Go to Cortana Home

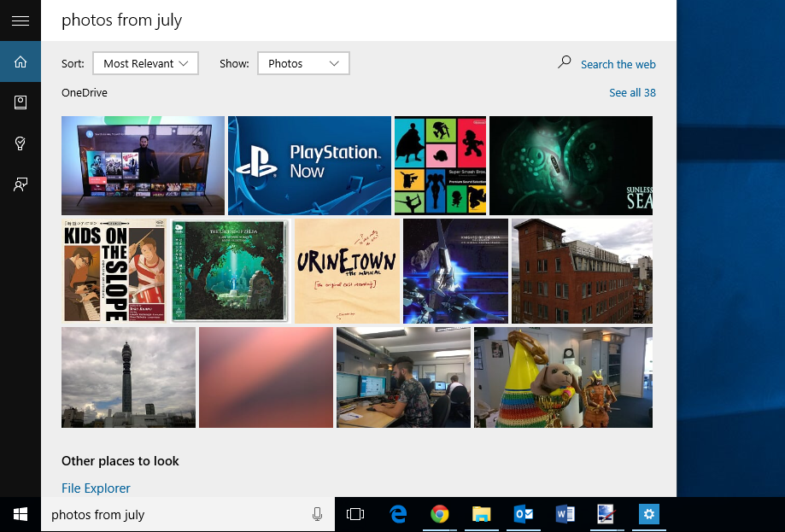pyautogui.click(x=20, y=61)
